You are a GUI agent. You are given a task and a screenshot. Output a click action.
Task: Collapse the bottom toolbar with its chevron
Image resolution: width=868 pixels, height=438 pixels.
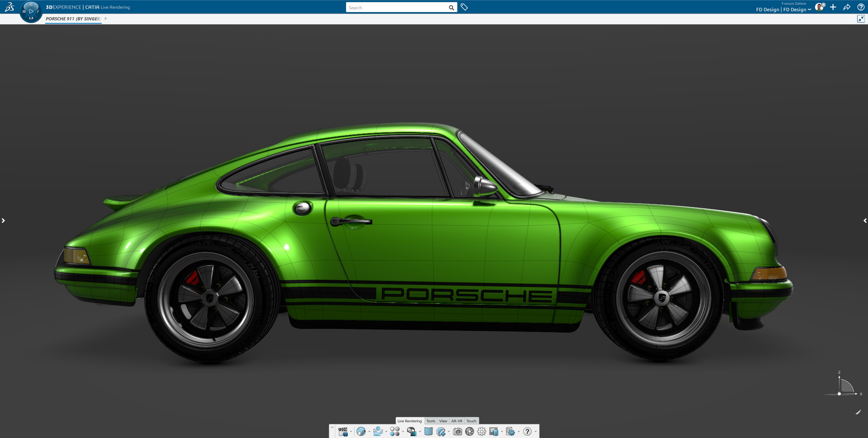pyautogui.click(x=332, y=427)
